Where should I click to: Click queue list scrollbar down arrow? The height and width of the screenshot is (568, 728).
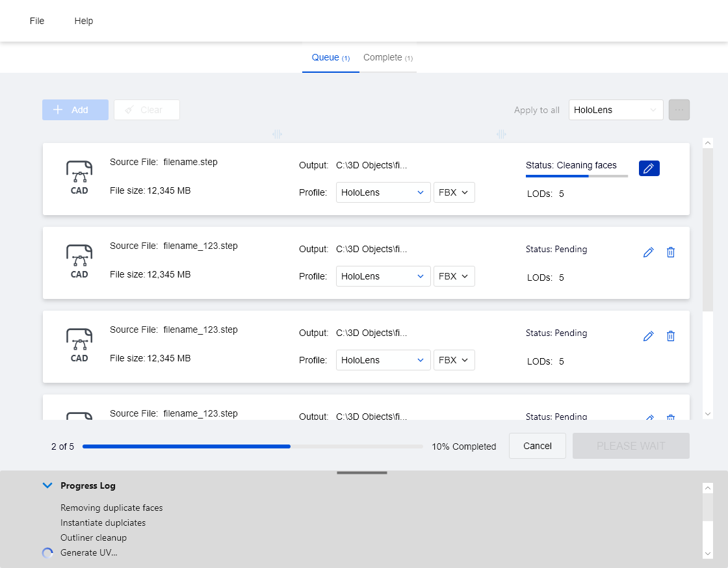[x=708, y=413]
